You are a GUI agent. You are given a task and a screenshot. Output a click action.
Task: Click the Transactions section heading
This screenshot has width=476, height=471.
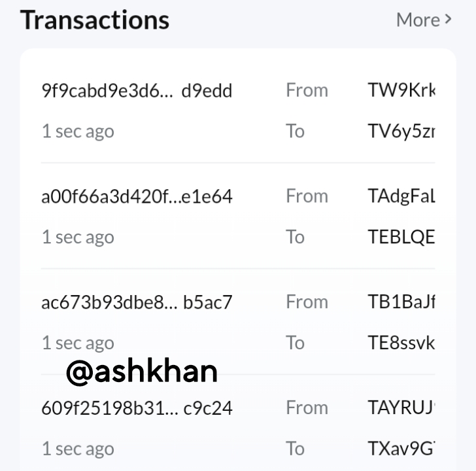pos(95,20)
